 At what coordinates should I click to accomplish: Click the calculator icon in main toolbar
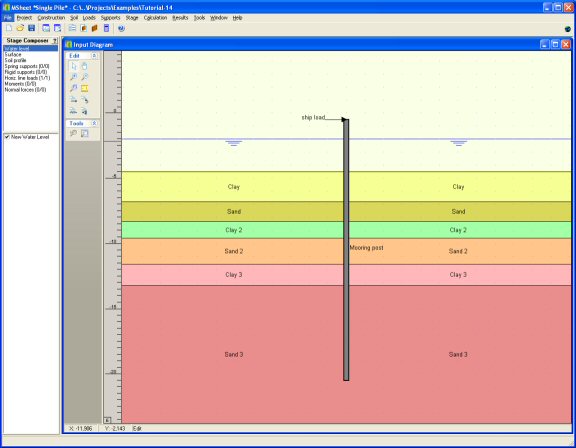coord(107,28)
